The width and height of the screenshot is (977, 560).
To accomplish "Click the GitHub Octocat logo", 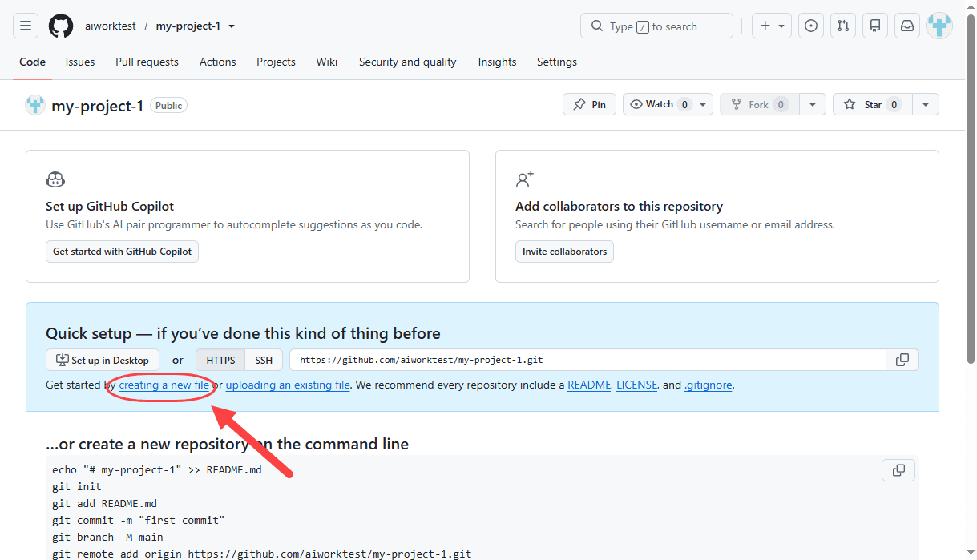I will tap(61, 26).
